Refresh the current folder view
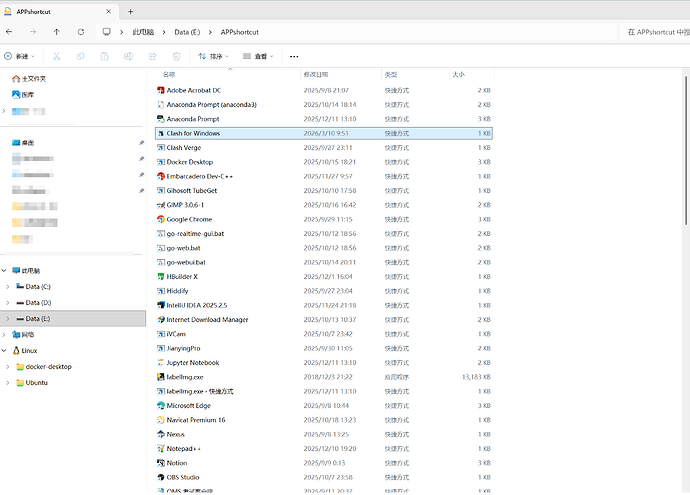The height and width of the screenshot is (495, 690). pyautogui.click(x=81, y=32)
